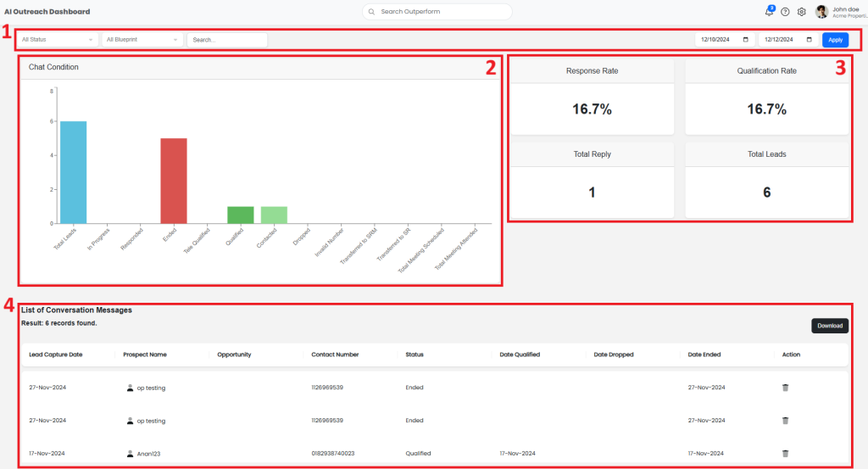Click the blue Total Leads bar
This screenshot has height=469, width=868.
click(x=73, y=172)
